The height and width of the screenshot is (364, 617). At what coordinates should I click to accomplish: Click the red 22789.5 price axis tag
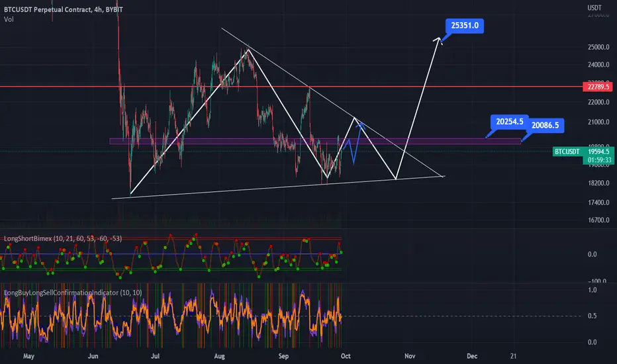pyautogui.click(x=597, y=87)
